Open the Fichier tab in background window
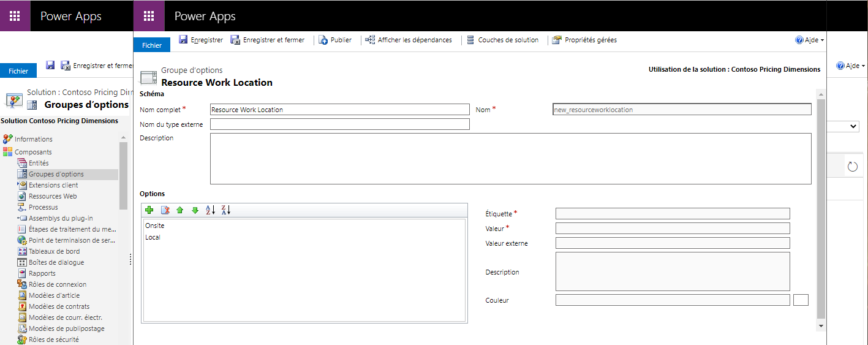Screen dimensions: 868x345 coord(18,70)
